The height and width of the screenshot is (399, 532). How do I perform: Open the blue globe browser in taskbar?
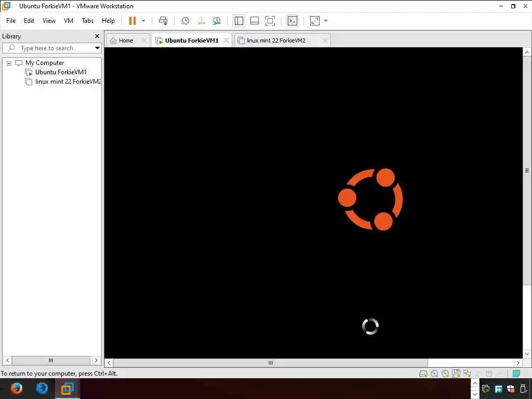[42, 388]
